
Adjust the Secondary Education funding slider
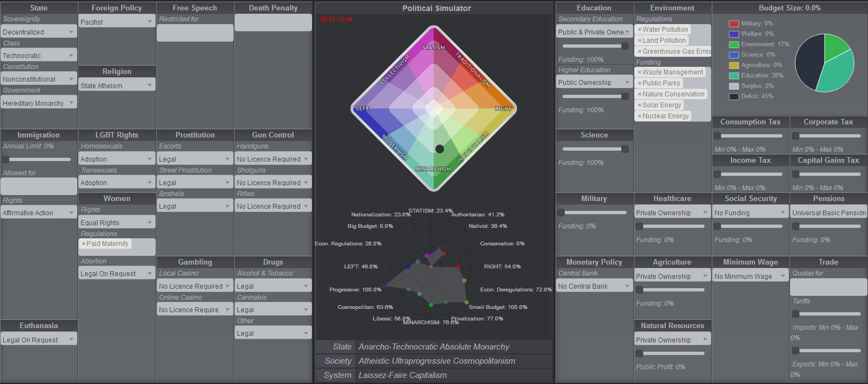pyautogui.click(x=595, y=46)
